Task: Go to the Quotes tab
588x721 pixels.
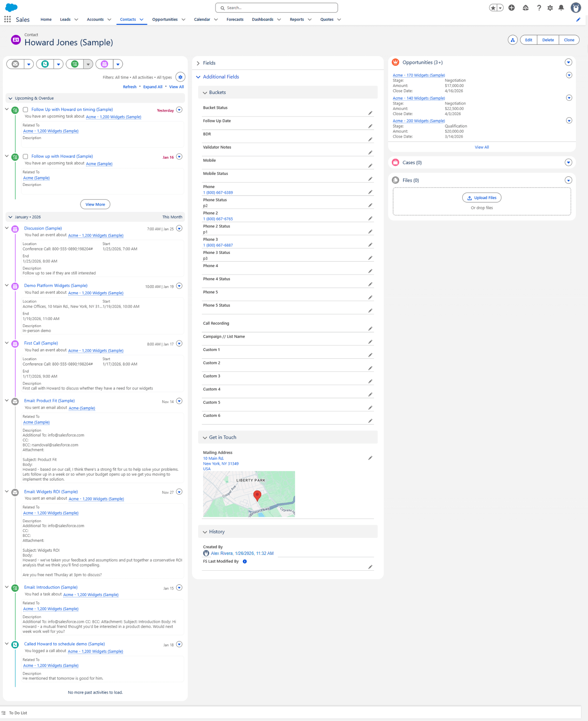Action: pyautogui.click(x=327, y=19)
